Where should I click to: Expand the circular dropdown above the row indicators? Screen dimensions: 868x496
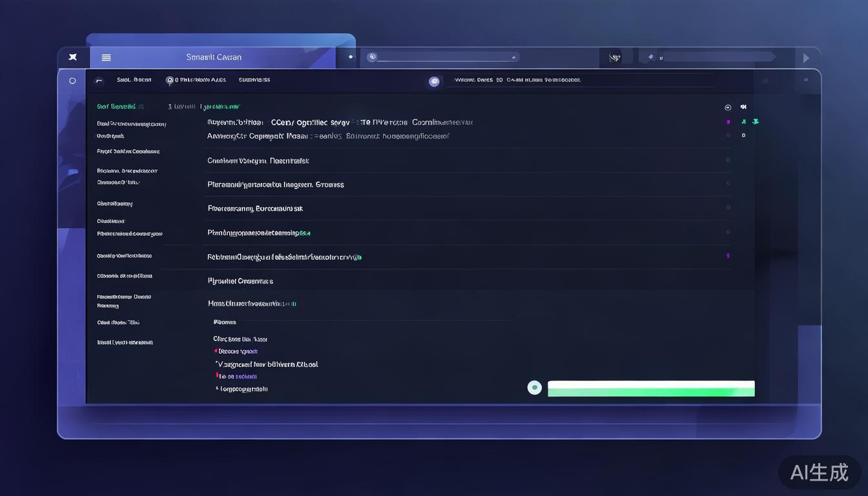click(x=728, y=107)
